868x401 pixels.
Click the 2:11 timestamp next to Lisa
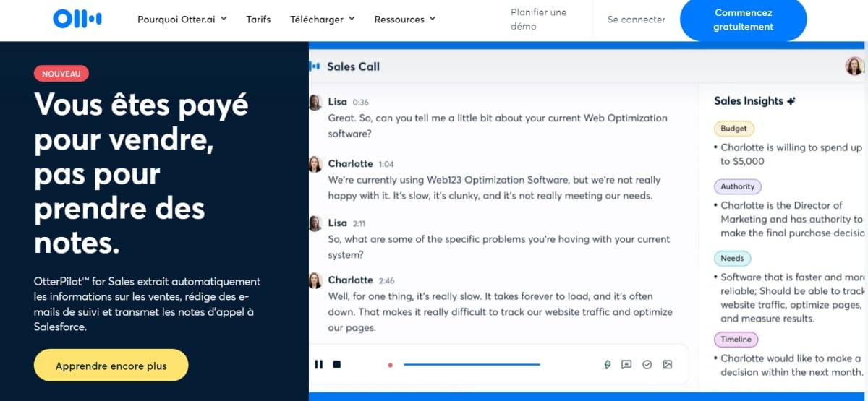pyautogui.click(x=359, y=223)
